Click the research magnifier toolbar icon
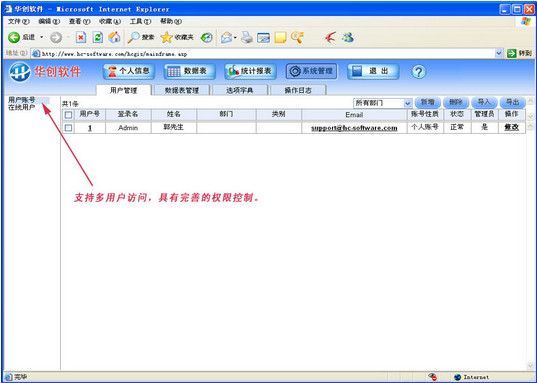The width and height of the screenshot is (537, 383). (x=297, y=37)
